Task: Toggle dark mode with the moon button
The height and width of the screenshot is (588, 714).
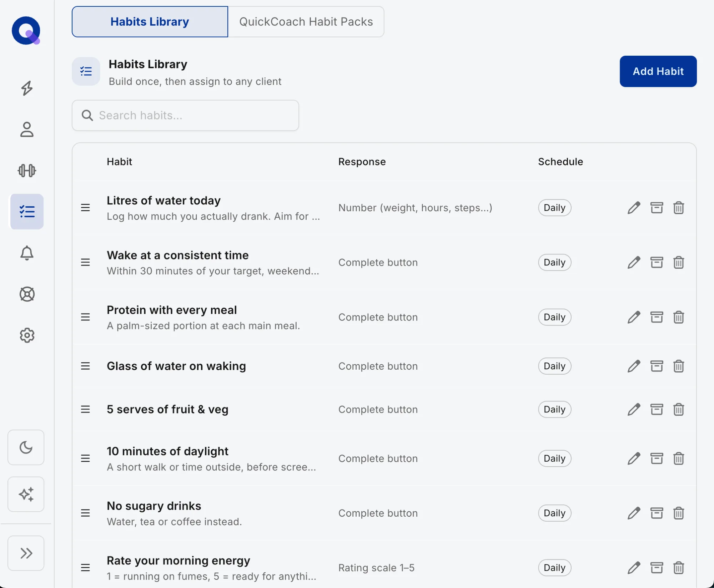Action: pyautogui.click(x=26, y=447)
